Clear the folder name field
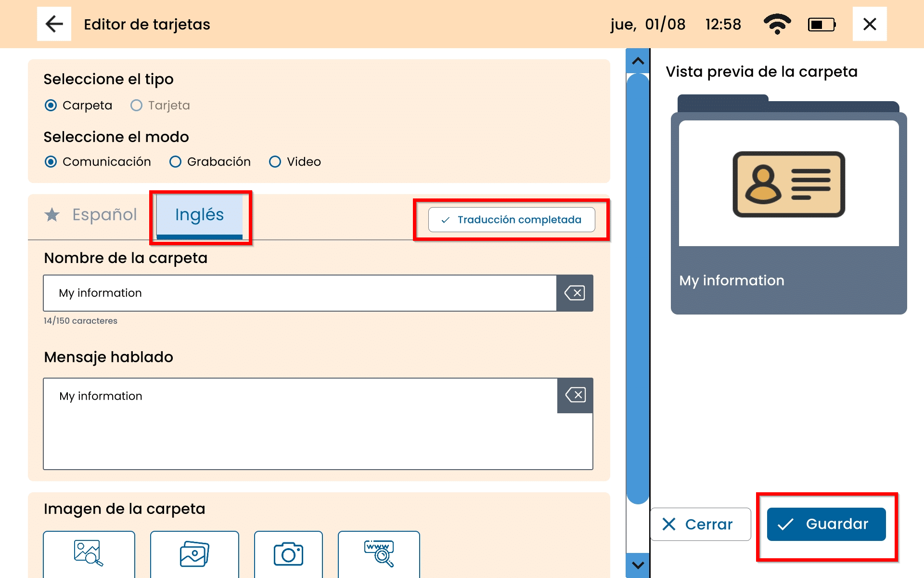This screenshot has width=924, height=578. (x=575, y=293)
